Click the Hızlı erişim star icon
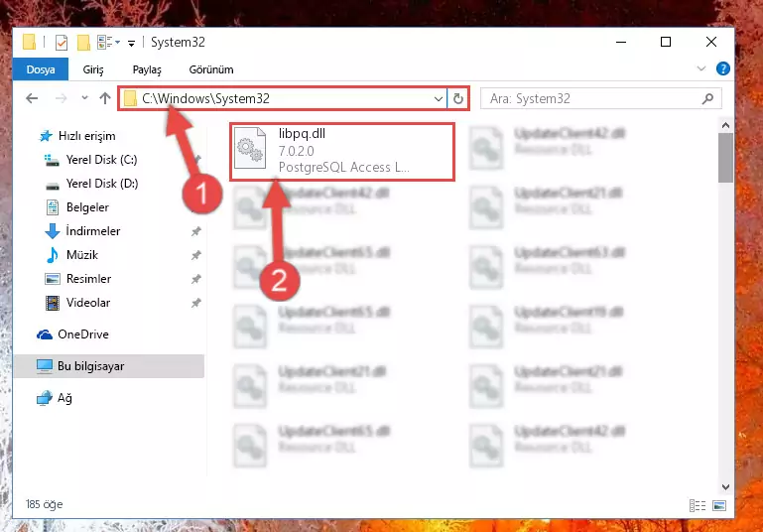 [46, 136]
